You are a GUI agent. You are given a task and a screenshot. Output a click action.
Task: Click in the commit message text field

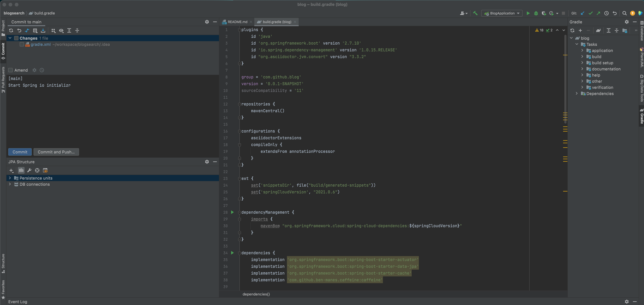pyautogui.click(x=113, y=113)
